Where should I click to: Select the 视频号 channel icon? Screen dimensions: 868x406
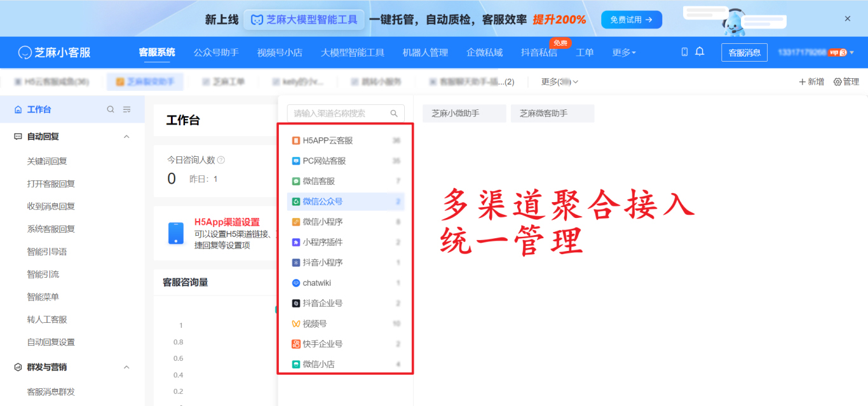pos(297,323)
